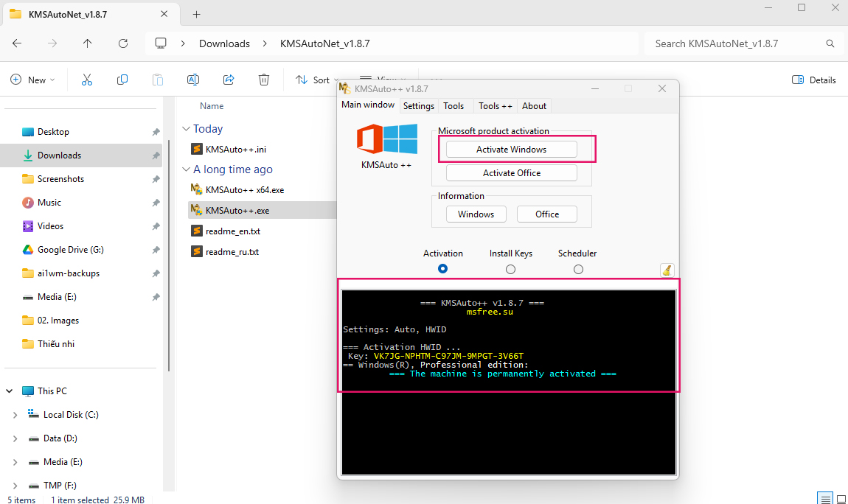Click the Share icon in the Explorer toolbar
The width and height of the screenshot is (848, 504).
point(228,80)
